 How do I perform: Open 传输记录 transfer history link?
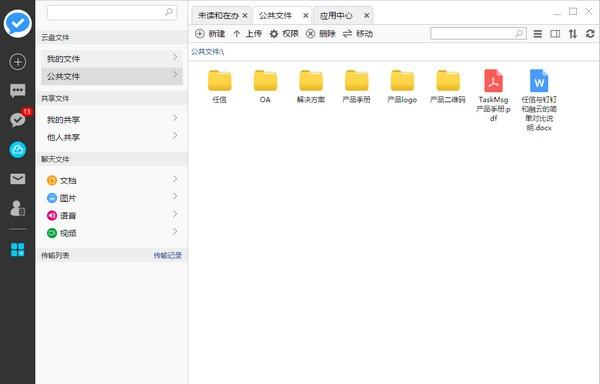point(168,255)
